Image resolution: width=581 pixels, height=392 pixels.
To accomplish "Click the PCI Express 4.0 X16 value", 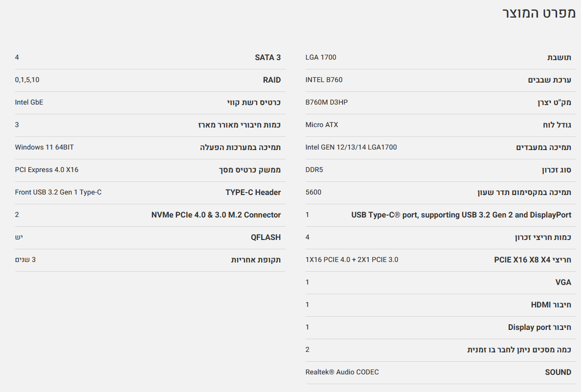I will click(46, 170).
